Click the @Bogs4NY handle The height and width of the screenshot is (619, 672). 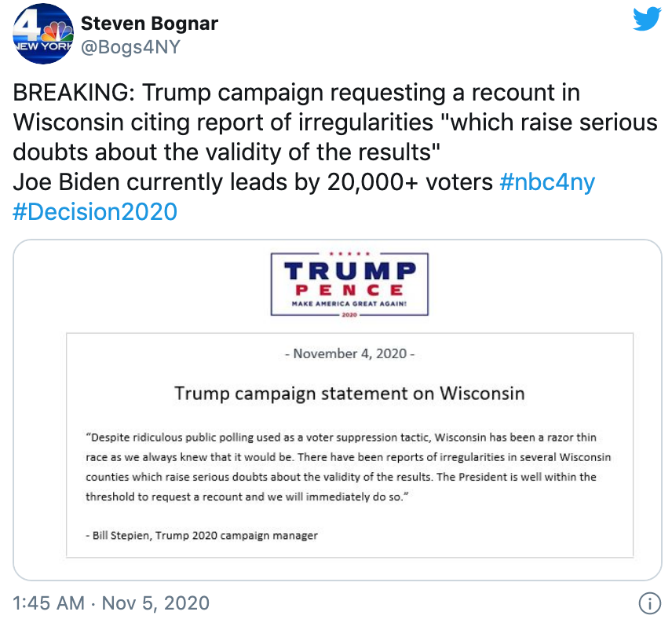coord(130,47)
